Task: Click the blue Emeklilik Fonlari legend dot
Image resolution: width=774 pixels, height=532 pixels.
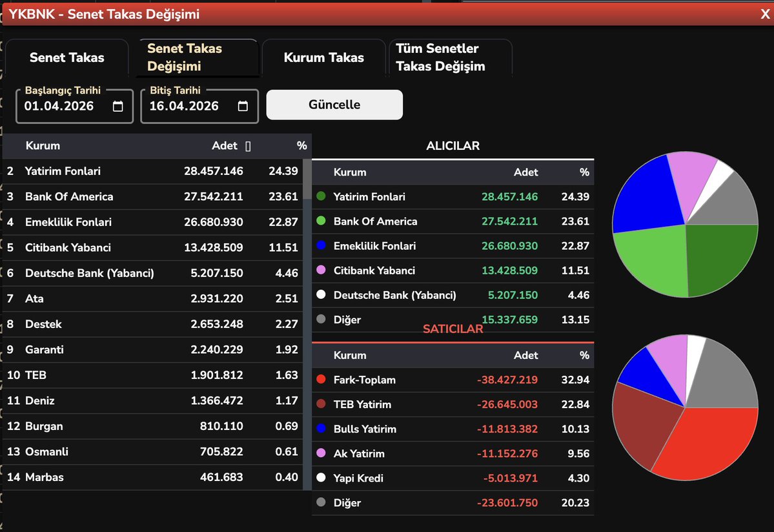Action: [x=321, y=245]
